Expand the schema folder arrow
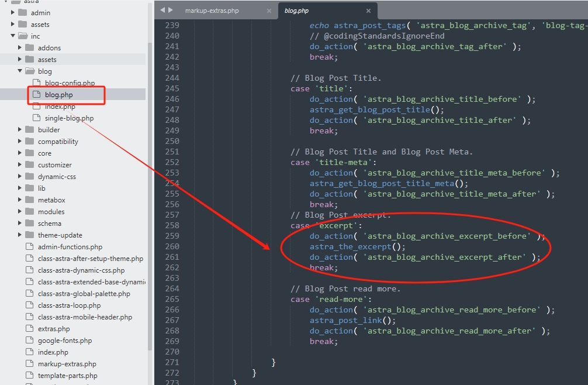 point(20,223)
